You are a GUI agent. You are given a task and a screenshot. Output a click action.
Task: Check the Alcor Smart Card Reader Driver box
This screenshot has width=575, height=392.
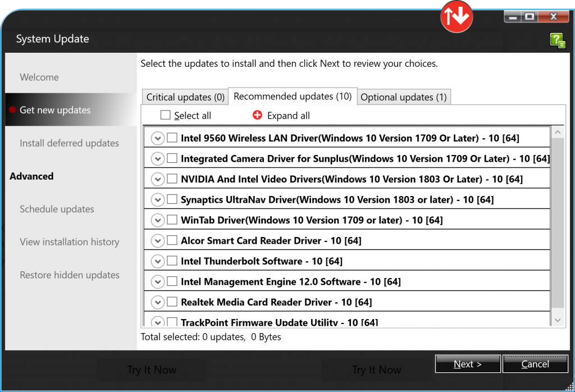click(172, 240)
